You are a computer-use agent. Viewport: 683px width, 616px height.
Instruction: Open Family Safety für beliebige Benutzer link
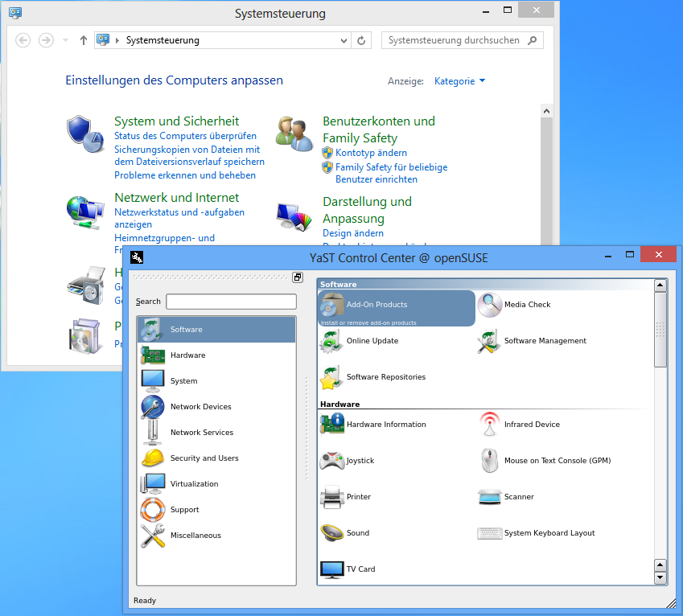tap(391, 173)
